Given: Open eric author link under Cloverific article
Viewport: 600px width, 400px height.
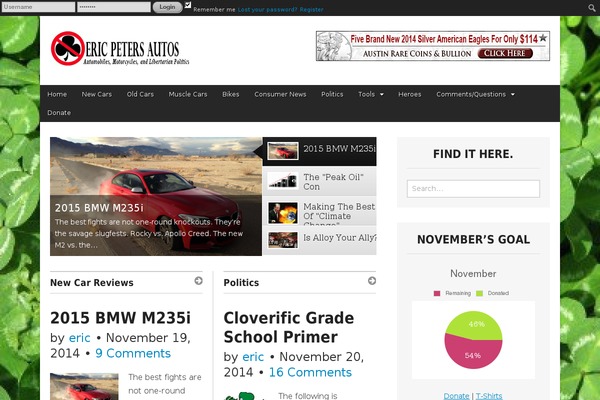Looking at the screenshot, I should point(253,357).
